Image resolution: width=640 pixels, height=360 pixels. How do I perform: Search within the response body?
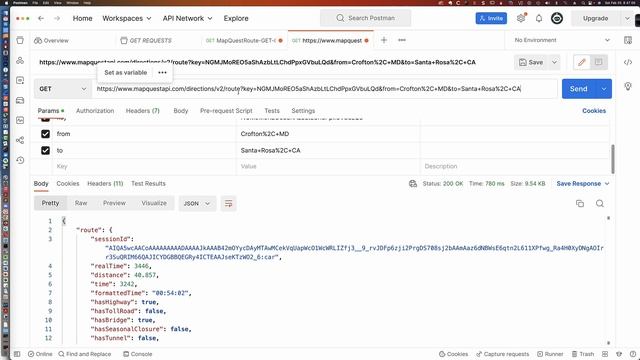(600, 203)
